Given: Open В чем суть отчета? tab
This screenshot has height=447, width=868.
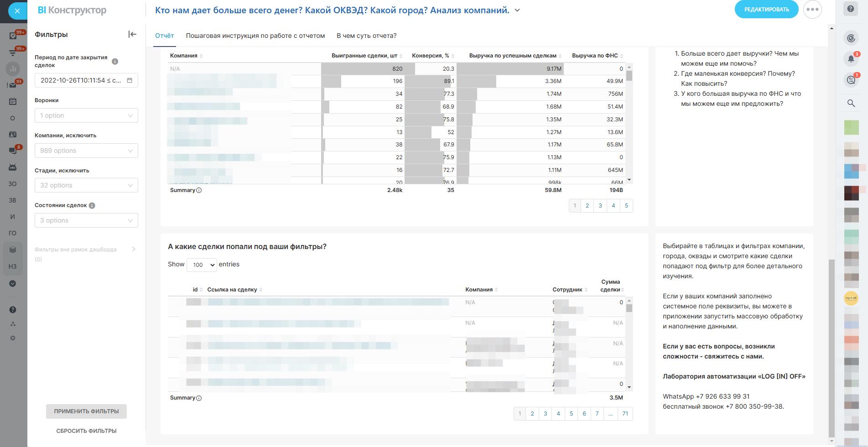Looking at the screenshot, I should [367, 36].
